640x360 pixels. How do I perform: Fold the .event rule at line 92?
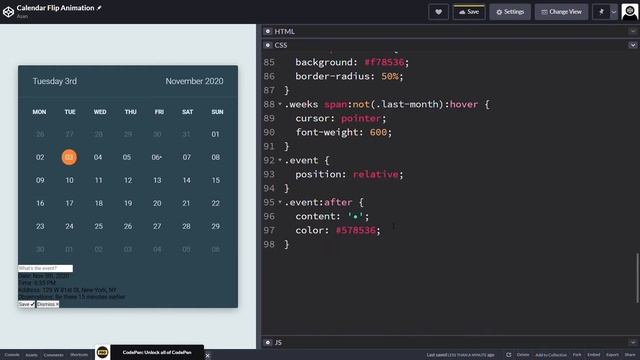pos(280,160)
